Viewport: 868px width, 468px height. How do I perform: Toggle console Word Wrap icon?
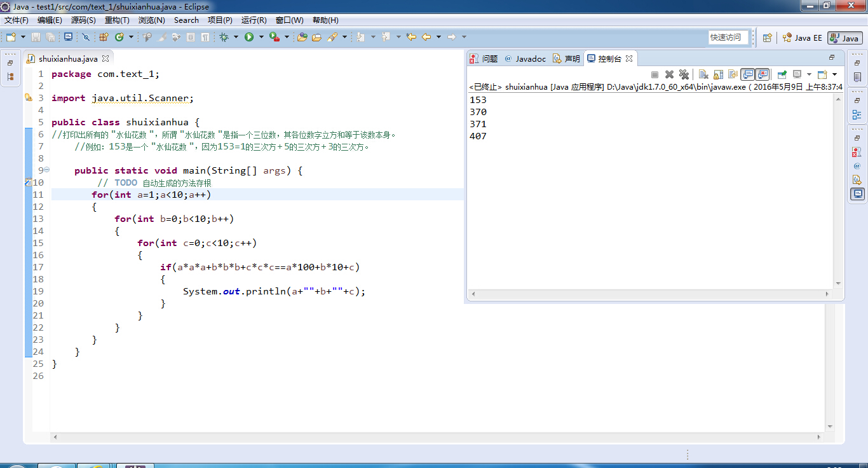[733, 74]
